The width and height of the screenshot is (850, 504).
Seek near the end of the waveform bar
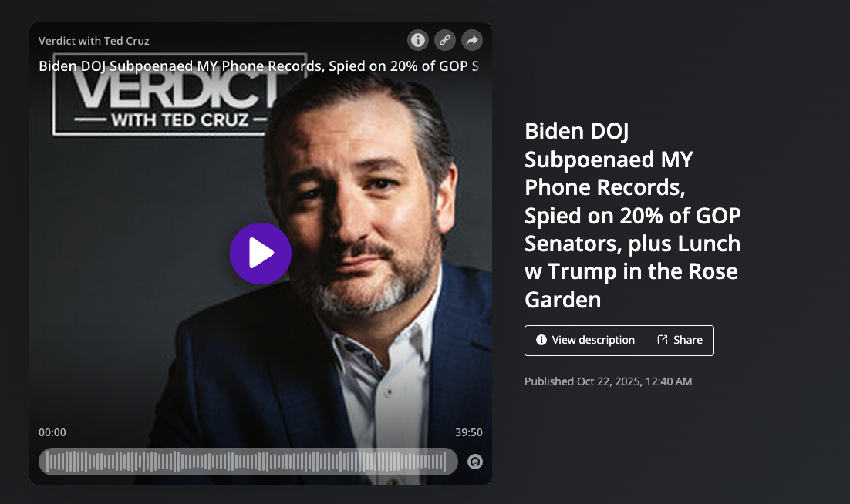pos(442,462)
